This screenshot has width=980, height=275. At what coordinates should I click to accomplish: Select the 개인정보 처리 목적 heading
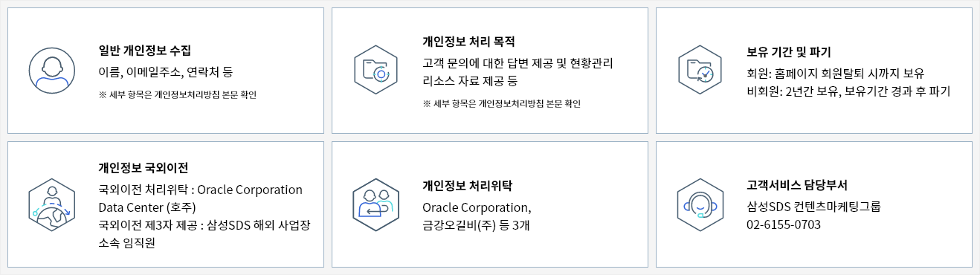pos(468,41)
